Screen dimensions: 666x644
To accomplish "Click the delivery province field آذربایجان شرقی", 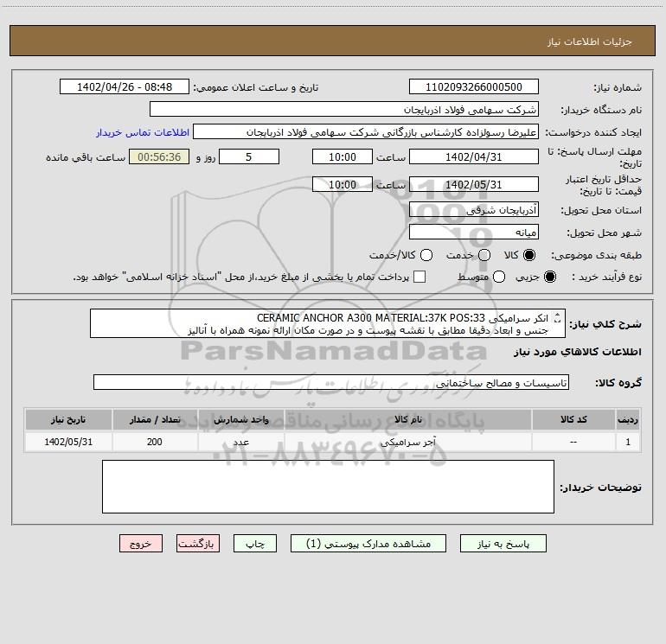I will point(474,210).
